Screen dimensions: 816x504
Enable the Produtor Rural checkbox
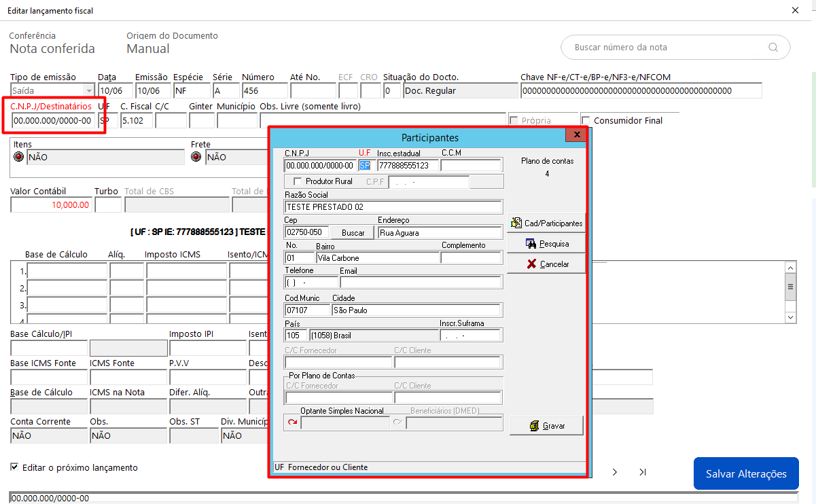tap(297, 181)
